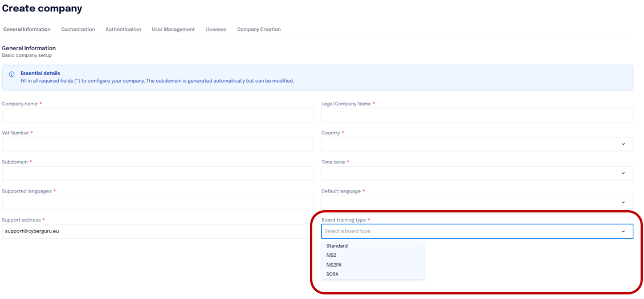Image resolution: width=644 pixels, height=299 pixels.
Task: Open the Country dropdown
Action: pos(477,144)
